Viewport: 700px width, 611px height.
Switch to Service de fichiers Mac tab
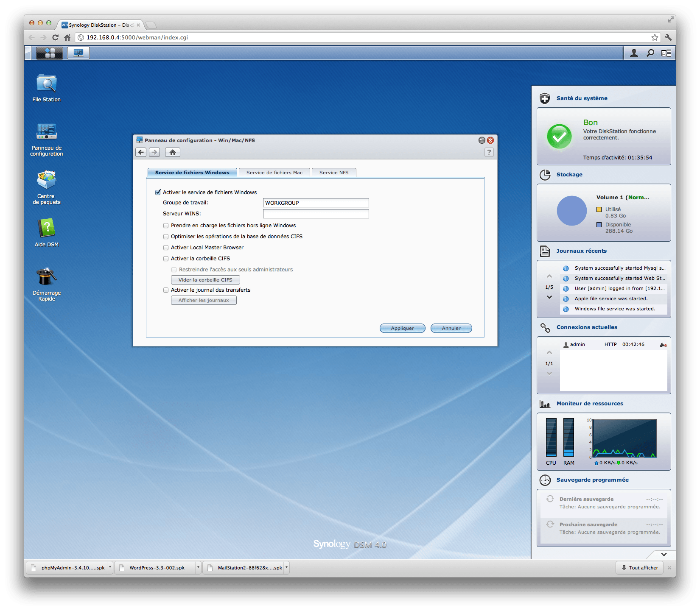tap(274, 173)
